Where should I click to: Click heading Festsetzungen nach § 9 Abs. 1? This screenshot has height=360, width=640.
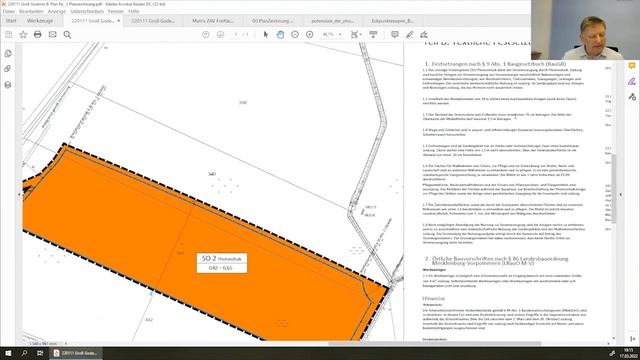496,64
